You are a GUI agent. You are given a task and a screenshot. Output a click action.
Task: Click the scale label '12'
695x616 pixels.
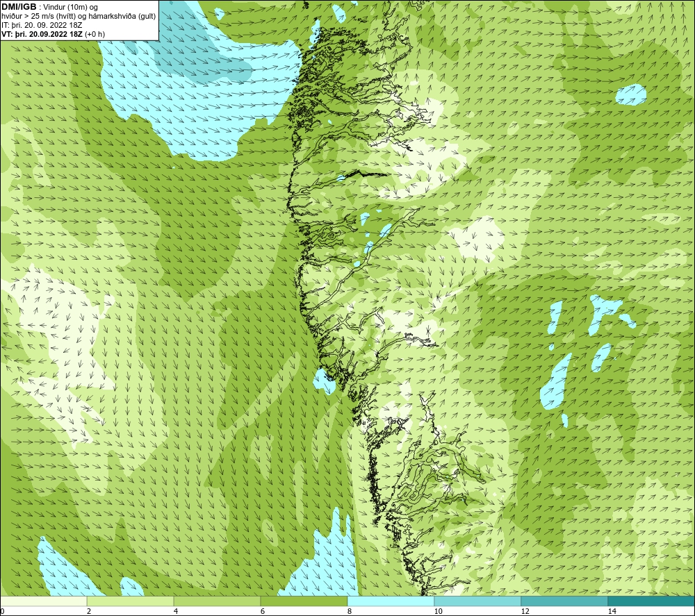[525, 612]
